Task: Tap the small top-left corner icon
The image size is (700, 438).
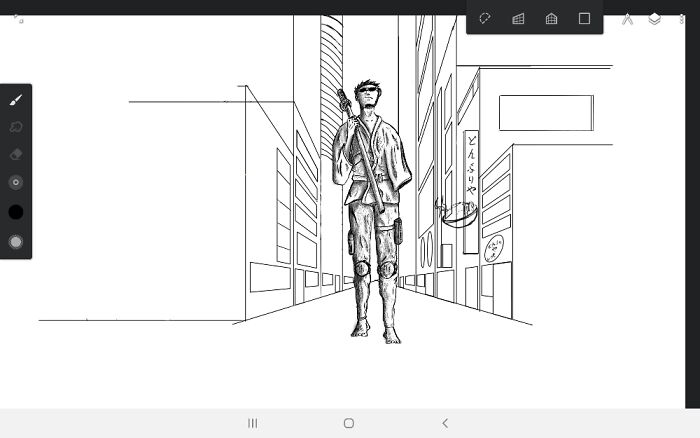Action: (17, 18)
